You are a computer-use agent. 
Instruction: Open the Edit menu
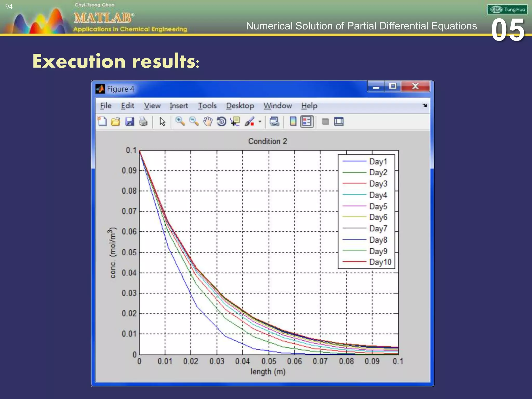coord(128,106)
